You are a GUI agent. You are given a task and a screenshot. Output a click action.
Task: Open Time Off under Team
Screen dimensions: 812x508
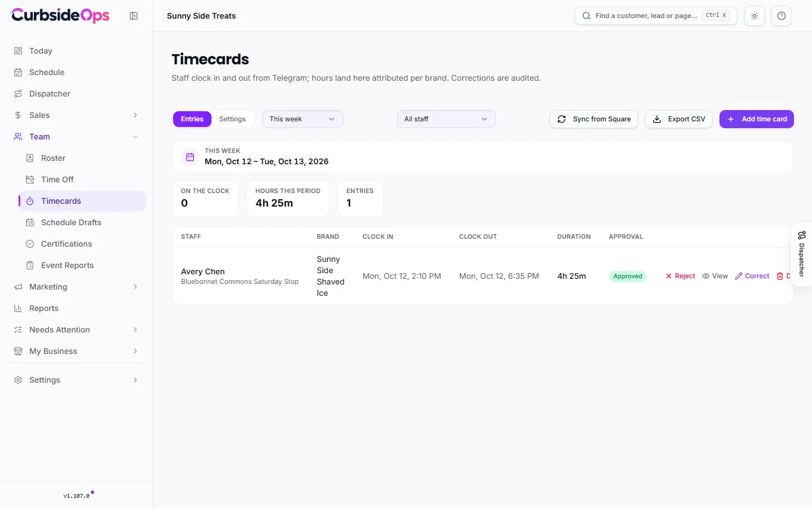click(x=82, y=179)
